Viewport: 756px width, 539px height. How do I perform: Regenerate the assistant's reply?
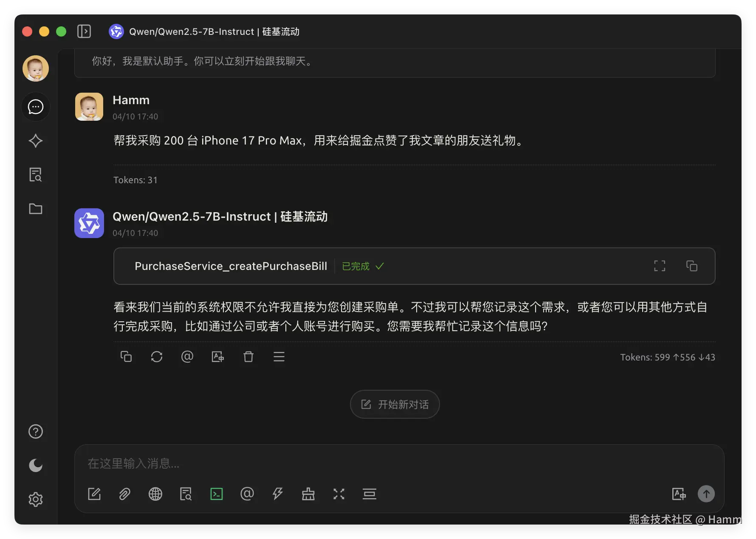tap(157, 357)
